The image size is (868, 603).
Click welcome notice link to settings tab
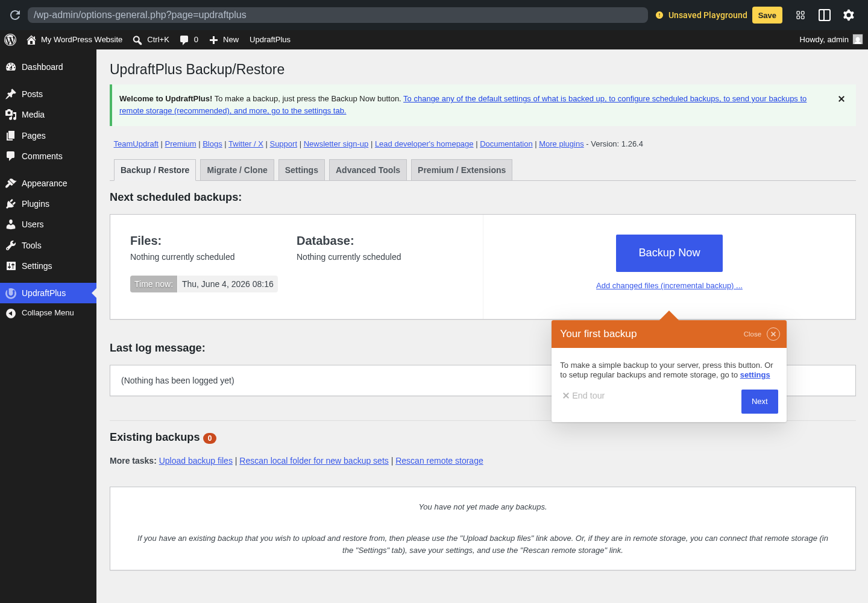tap(463, 105)
